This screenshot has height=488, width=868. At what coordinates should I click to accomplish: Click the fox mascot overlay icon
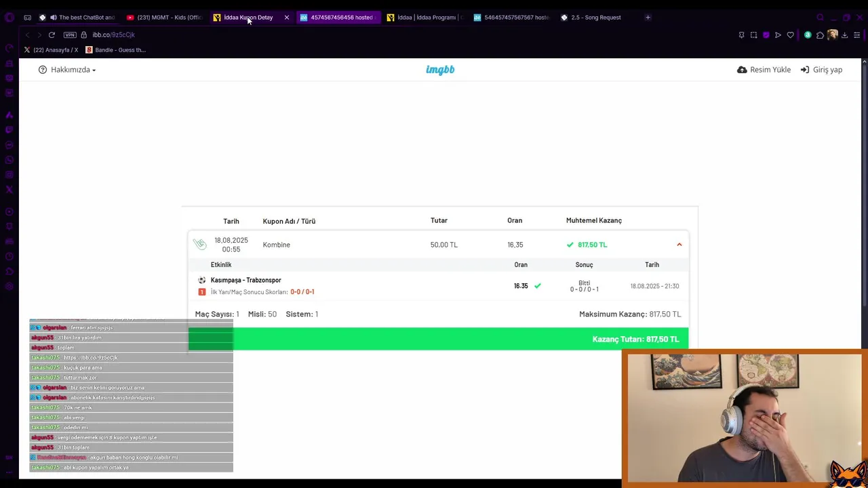pyautogui.click(x=848, y=472)
